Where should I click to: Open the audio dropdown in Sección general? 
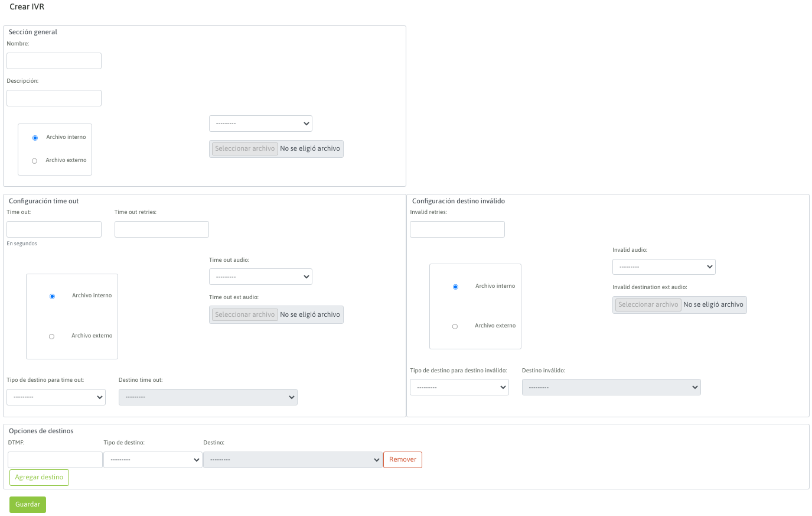pyautogui.click(x=260, y=124)
